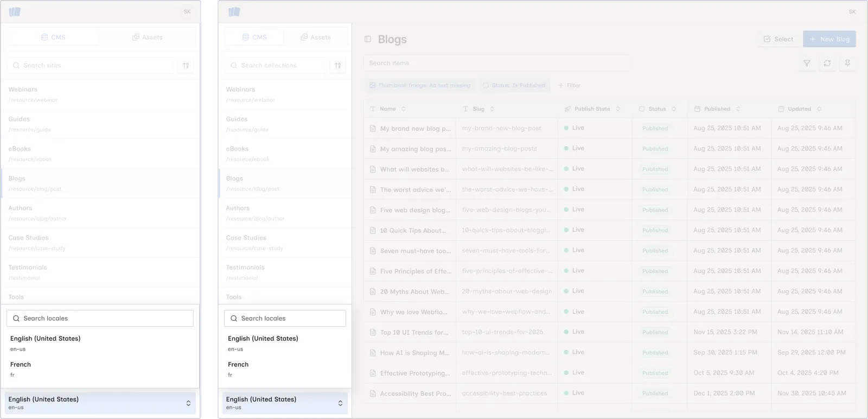
Task: Open Case Studies in the left panel
Action: [x=100, y=243]
